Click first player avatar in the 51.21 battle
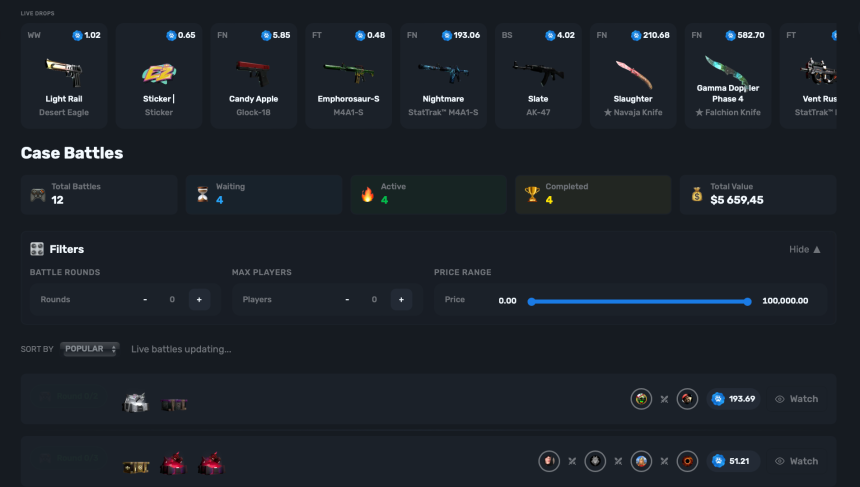The image size is (860, 487). pos(549,461)
